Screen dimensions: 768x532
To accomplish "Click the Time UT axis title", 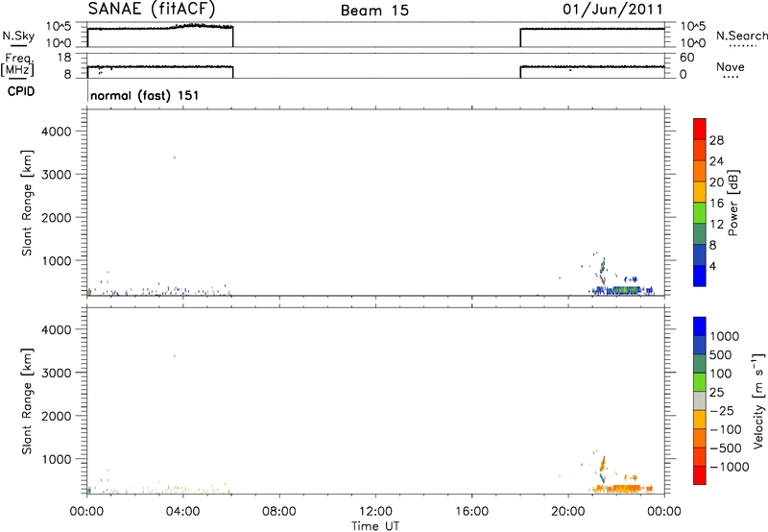I will coord(375,526).
